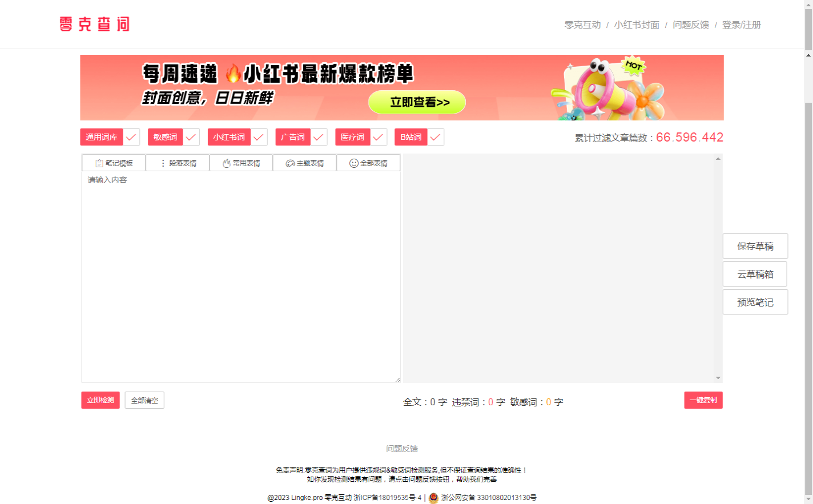
Task: Click 立即查看 in the banner
Action: 417,102
